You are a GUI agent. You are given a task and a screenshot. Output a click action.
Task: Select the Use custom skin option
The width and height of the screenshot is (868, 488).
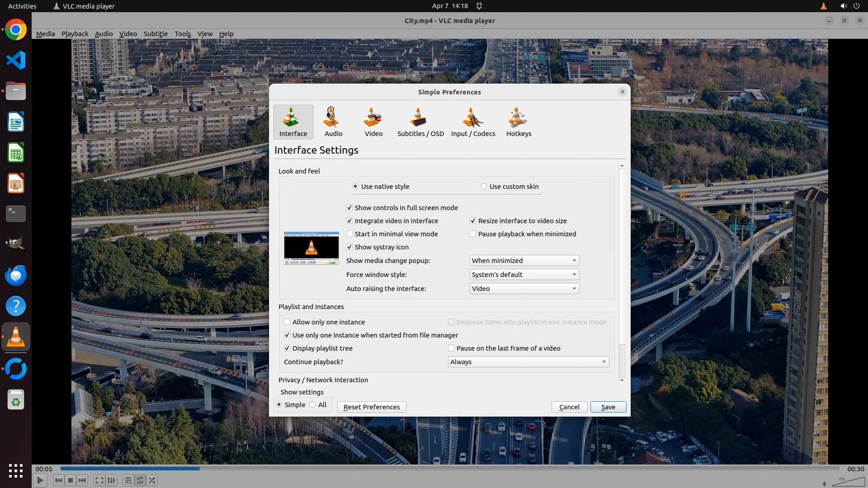pyautogui.click(x=484, y=187)
